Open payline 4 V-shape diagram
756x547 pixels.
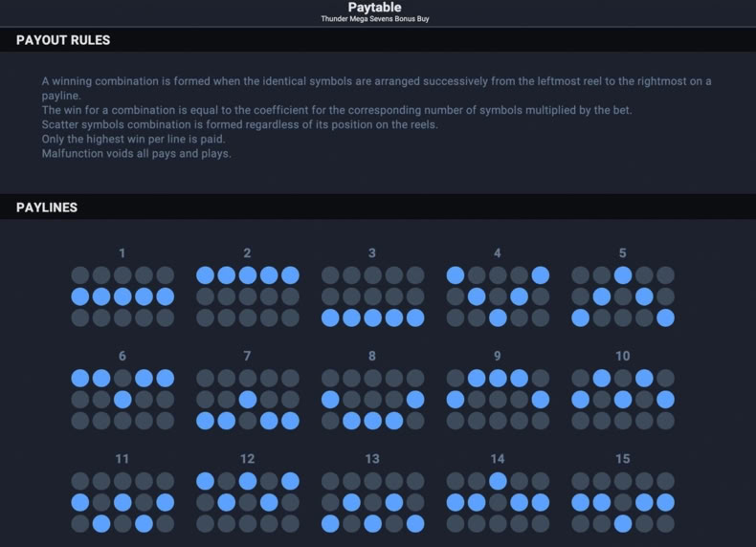[x=498, y=296]
